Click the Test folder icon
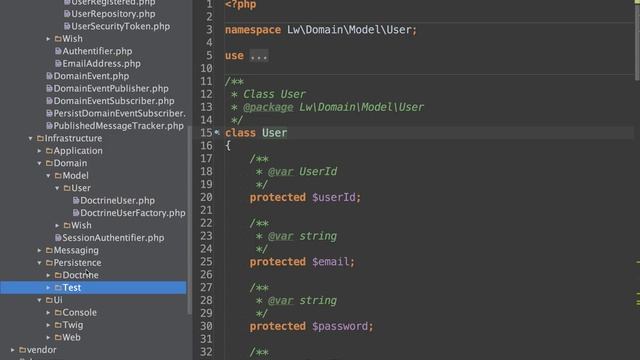 click(58, 288)
